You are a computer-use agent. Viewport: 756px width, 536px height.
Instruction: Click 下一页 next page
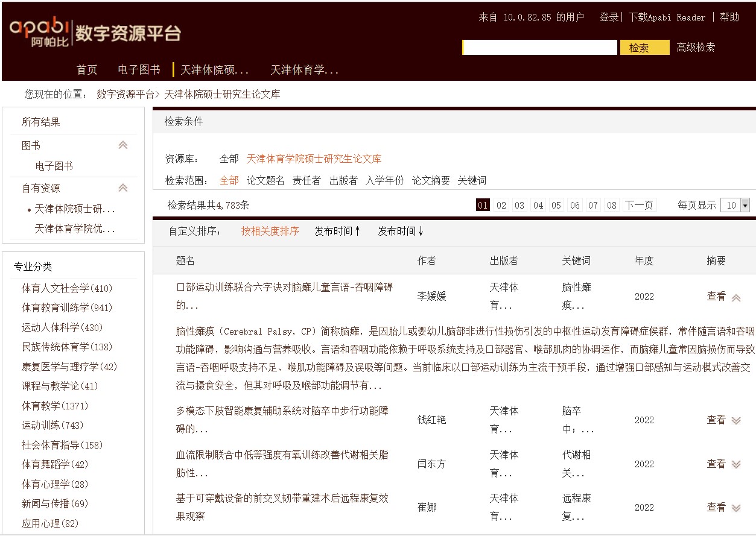click(639, 206)
